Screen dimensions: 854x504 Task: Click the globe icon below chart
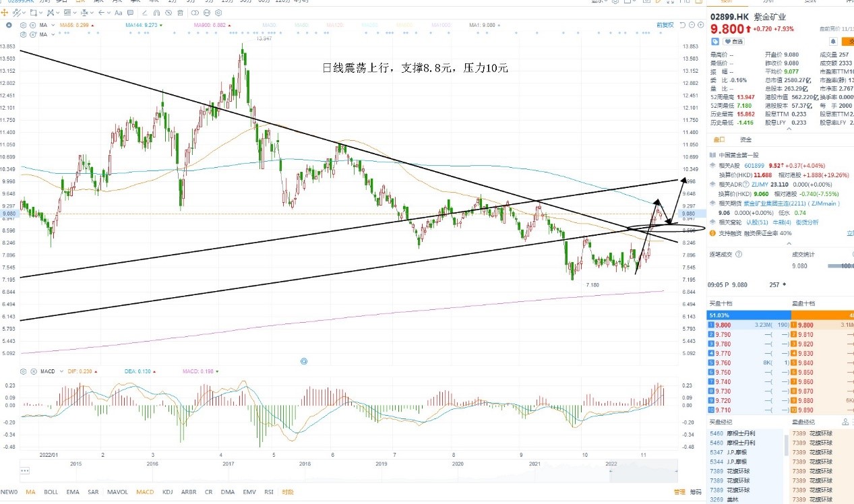point(304,361)
